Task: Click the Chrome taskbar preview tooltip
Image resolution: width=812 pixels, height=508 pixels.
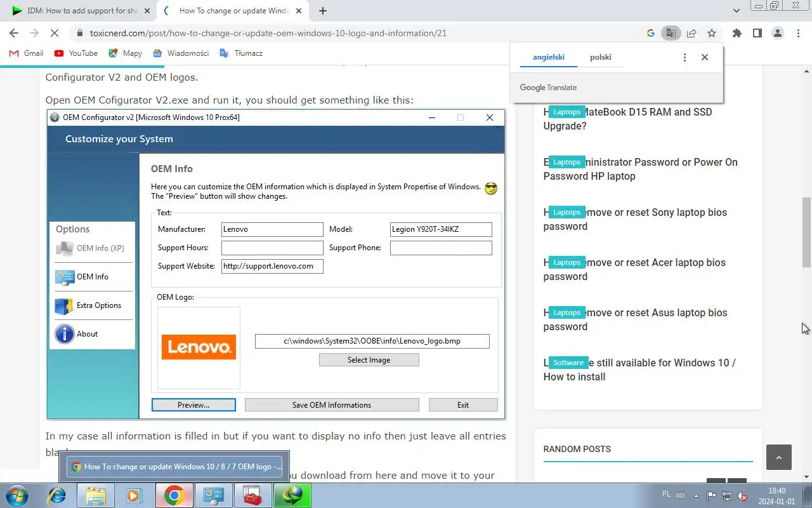Action: pos(174,466)
